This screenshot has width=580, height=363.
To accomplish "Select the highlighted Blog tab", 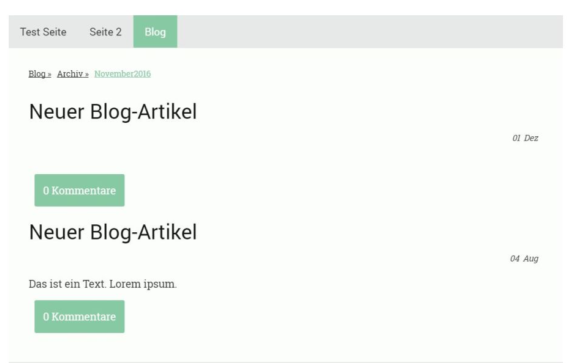I will coord(155,32).
